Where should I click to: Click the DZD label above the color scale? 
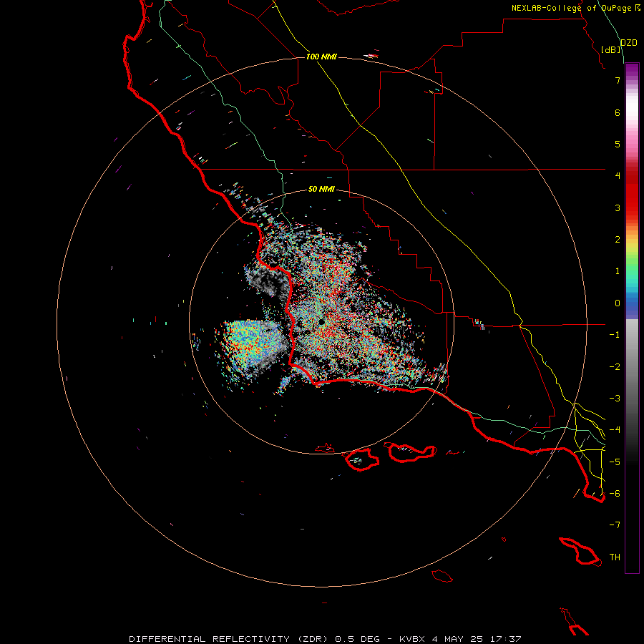coord(629,43)
